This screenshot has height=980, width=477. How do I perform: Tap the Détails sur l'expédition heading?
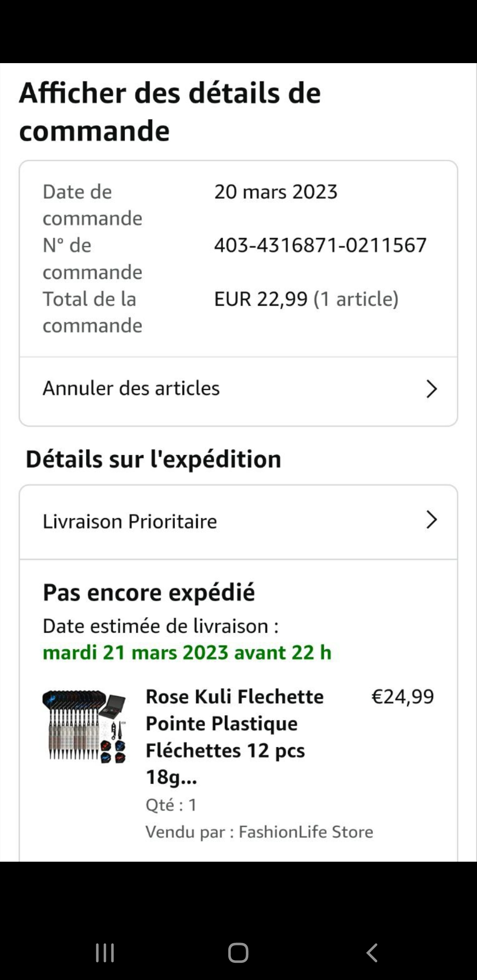pos(153,459)
